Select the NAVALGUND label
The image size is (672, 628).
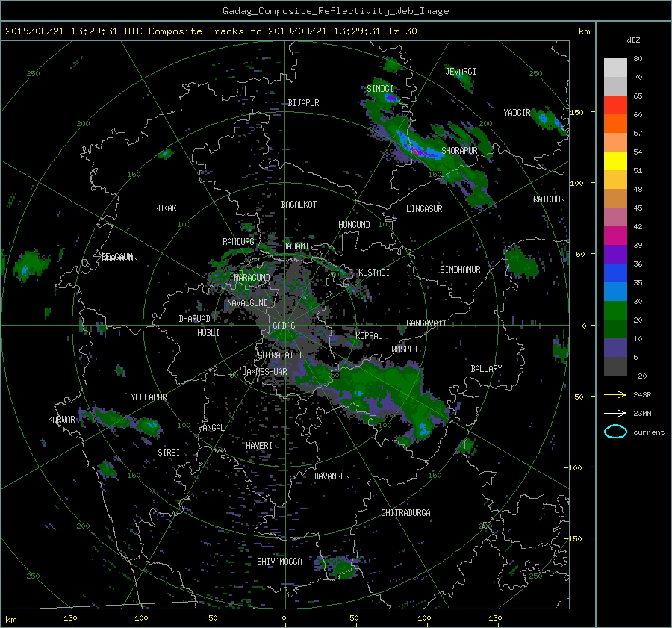[247, 302]
